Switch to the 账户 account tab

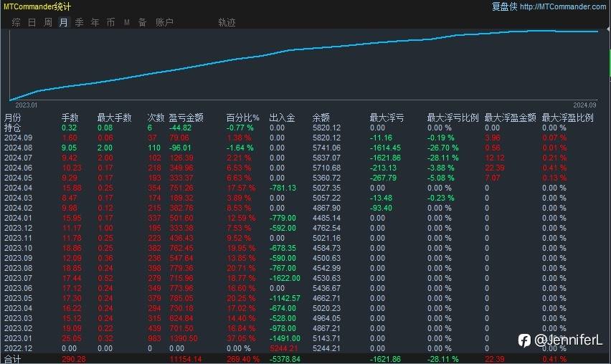click(164, 23)
